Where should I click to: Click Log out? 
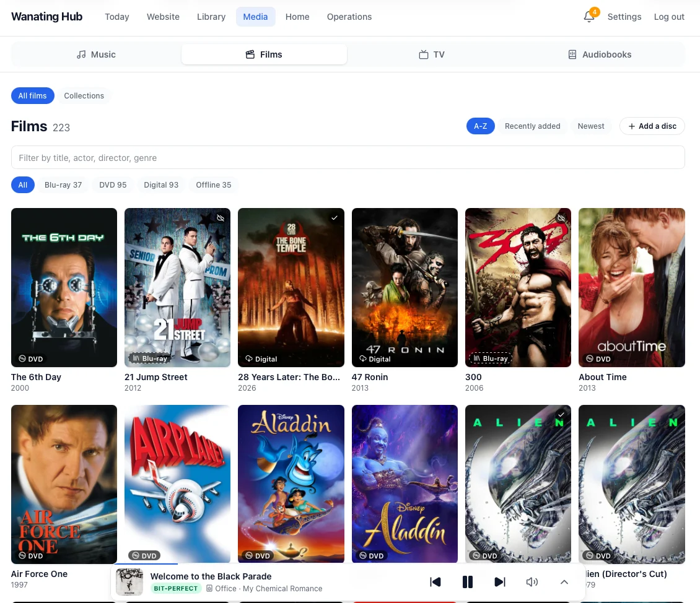669,17
